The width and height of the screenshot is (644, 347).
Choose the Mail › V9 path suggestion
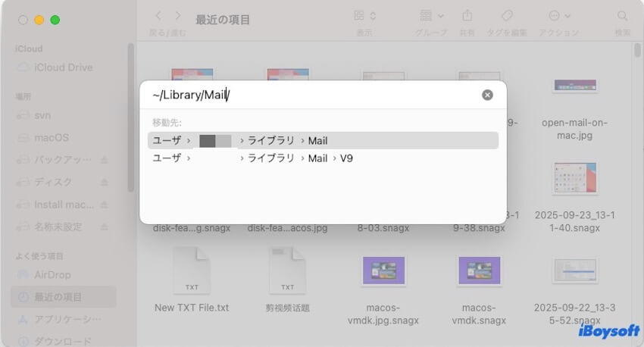[323, 158]
